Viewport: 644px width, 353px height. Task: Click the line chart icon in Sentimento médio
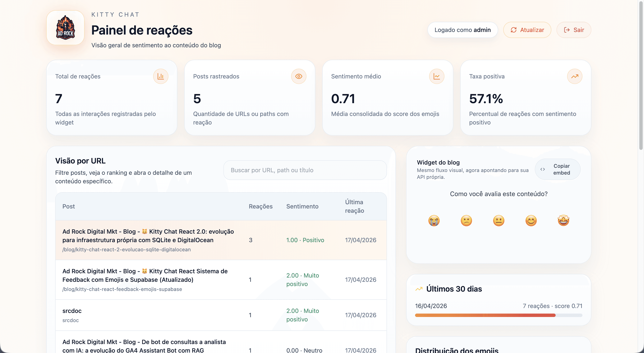437,76
